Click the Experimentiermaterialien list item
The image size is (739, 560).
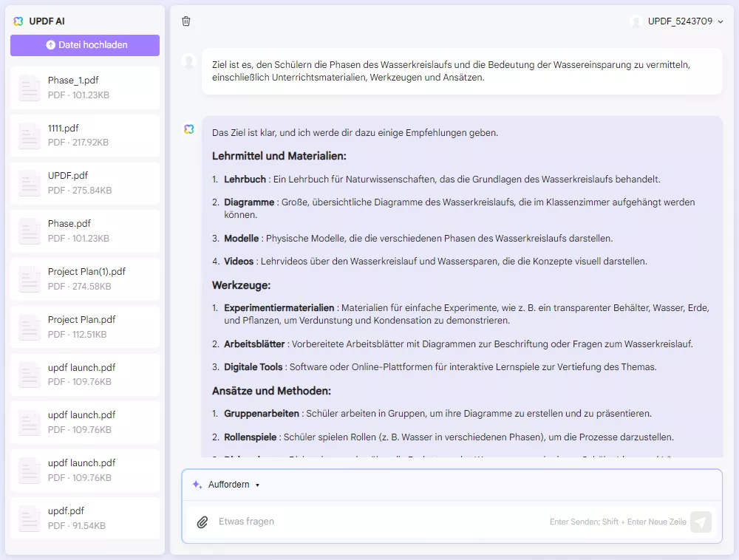[466, 314]
